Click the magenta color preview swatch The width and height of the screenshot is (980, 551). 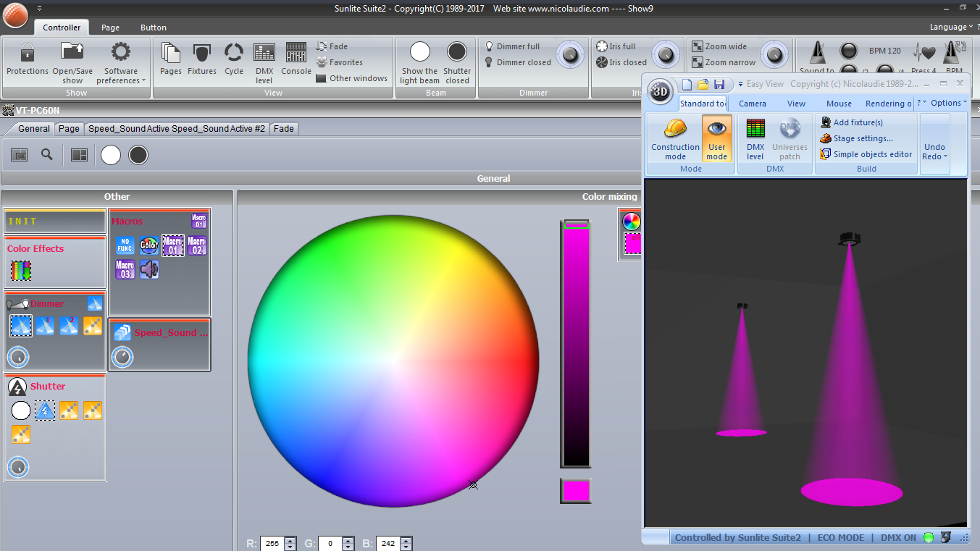576,491
